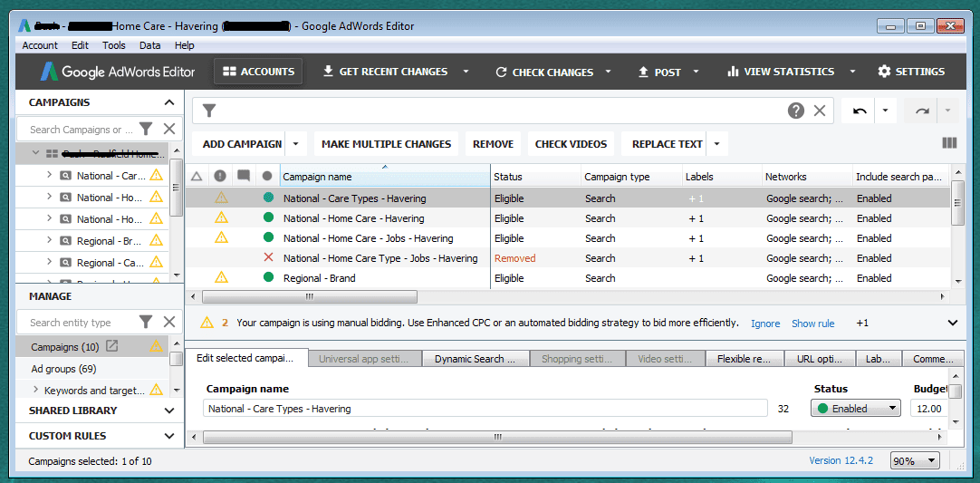Select Ad groups (69) entity type
The image size is (980, 483).
[x=63, y=369]
